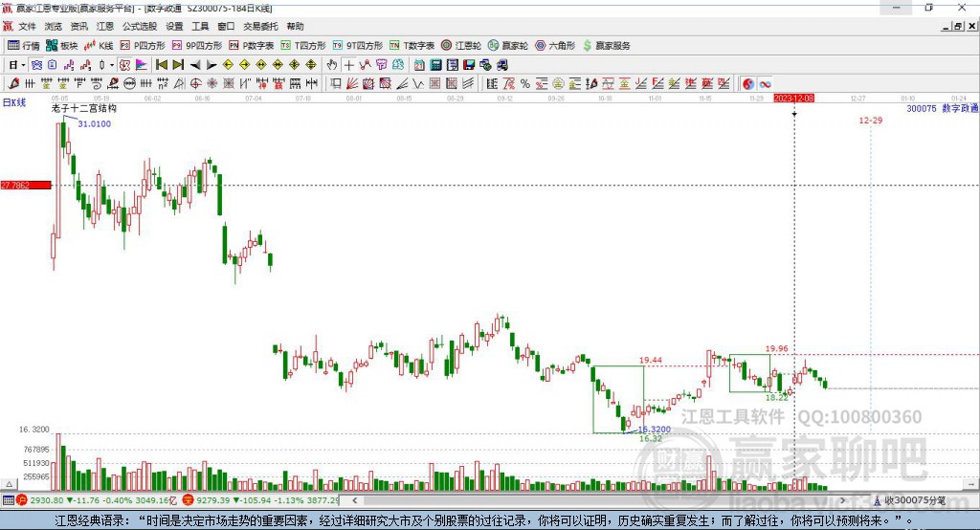This screenshot has width=980, height=530.
Task: Restore the inner chart window button
Action: point(958,26)
